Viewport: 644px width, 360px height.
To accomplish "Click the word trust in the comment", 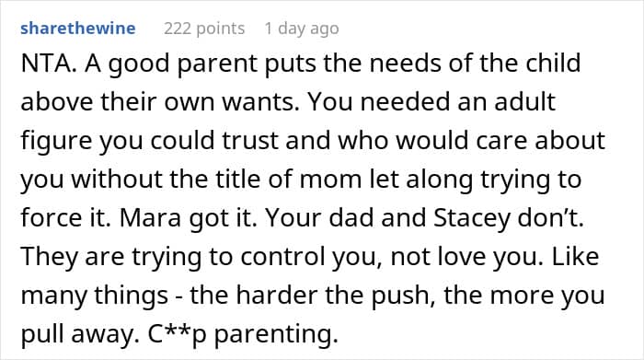I will (250, 141).
